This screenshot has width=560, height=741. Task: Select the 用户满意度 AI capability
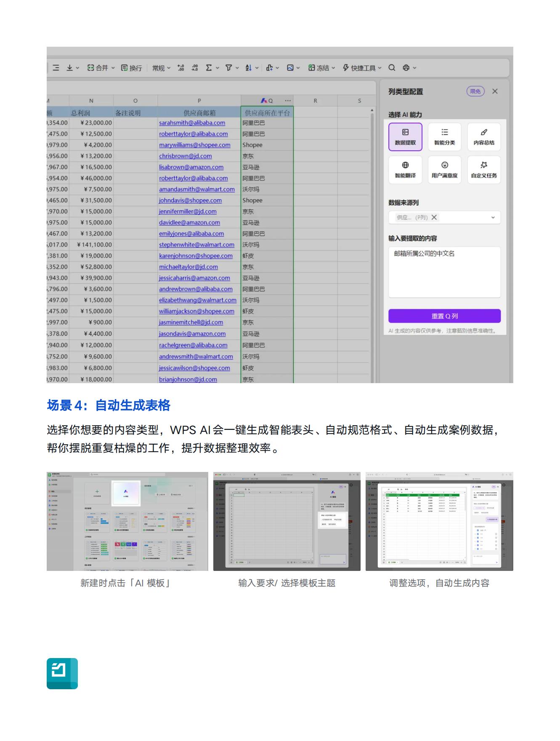tap(445, 170)
